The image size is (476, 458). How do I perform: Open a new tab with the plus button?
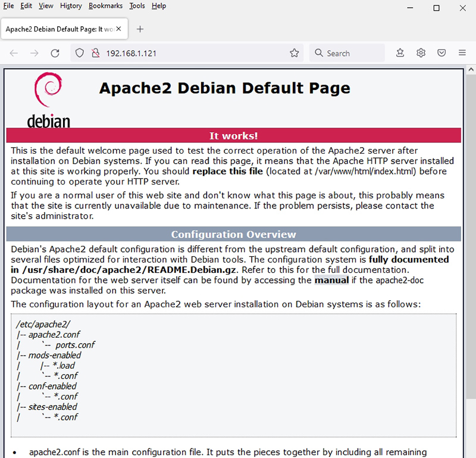[x=140, y=29]
